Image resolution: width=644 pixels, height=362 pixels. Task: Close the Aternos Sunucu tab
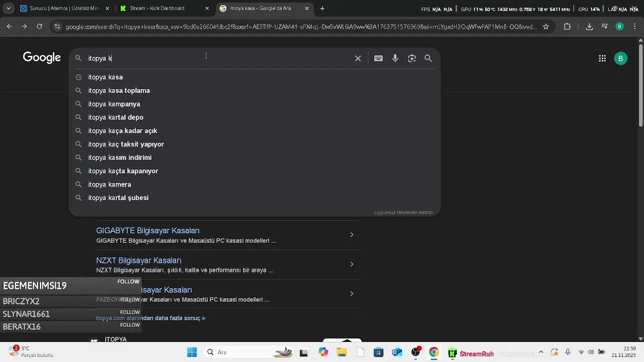click(107, 9)
